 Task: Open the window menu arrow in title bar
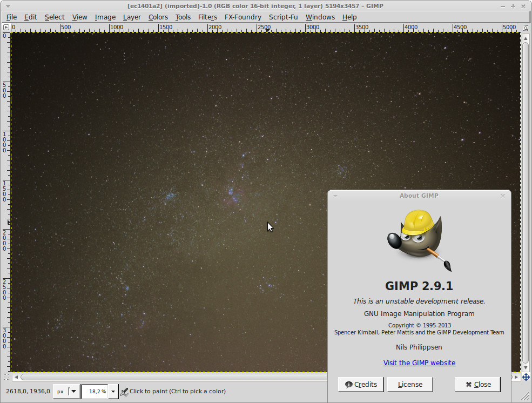point(6,5)
